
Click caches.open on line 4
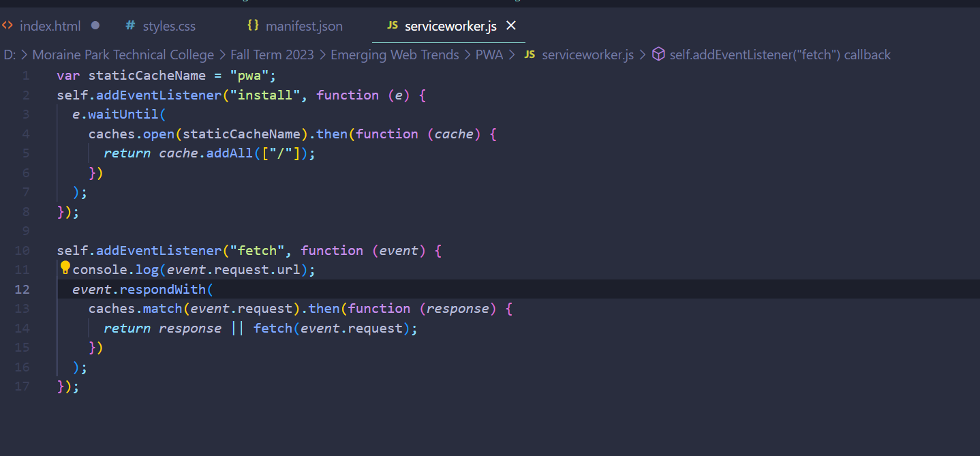tap(132, 134)
